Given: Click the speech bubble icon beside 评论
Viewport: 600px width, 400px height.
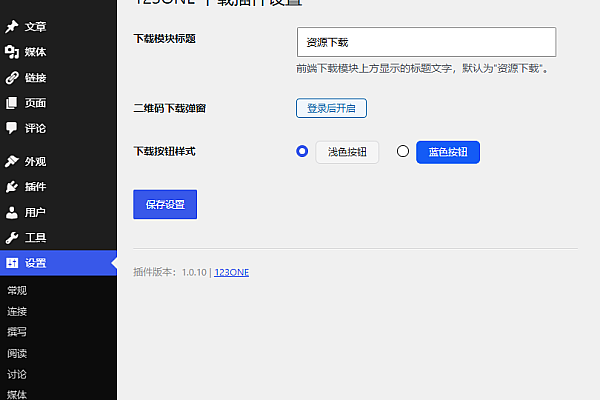Looking at the screenshot, I should point(12,128).
